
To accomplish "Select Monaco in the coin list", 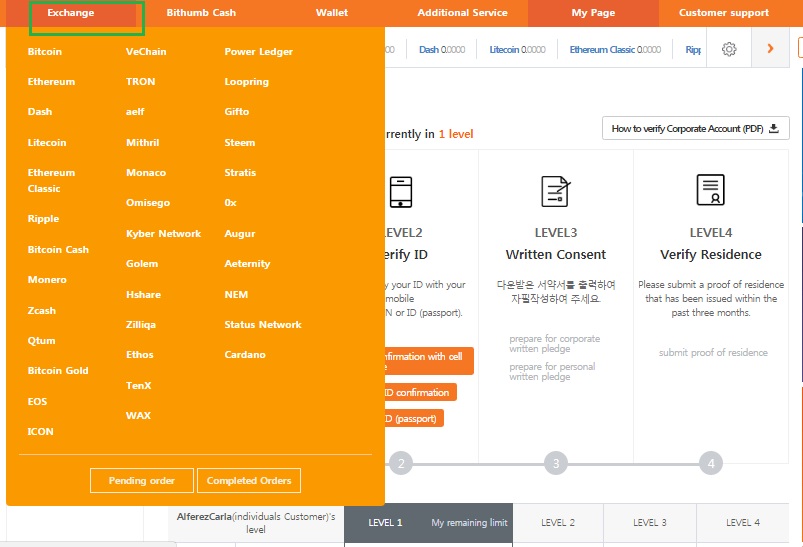I will coord(146,173).
